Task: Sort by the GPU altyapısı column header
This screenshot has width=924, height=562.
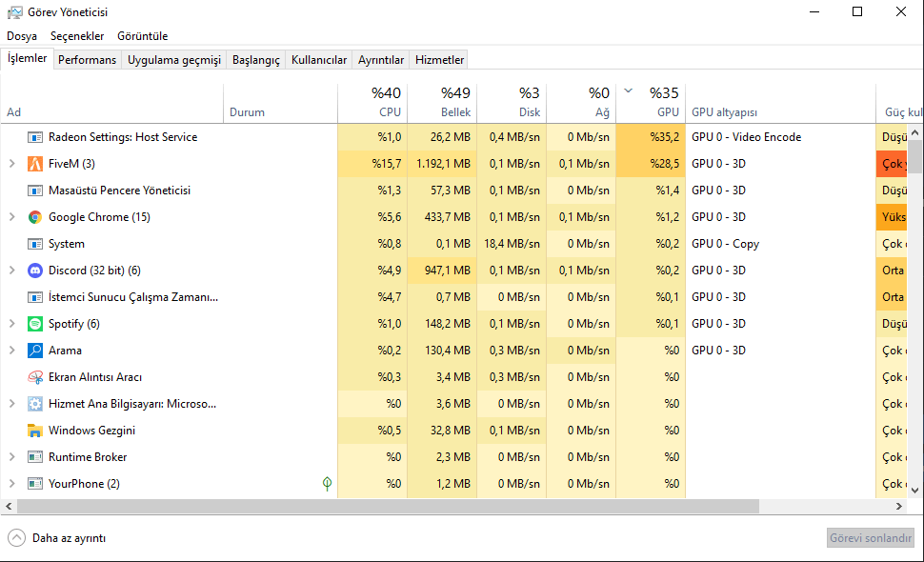Action: pyautogui.click(x=781, y=103)
